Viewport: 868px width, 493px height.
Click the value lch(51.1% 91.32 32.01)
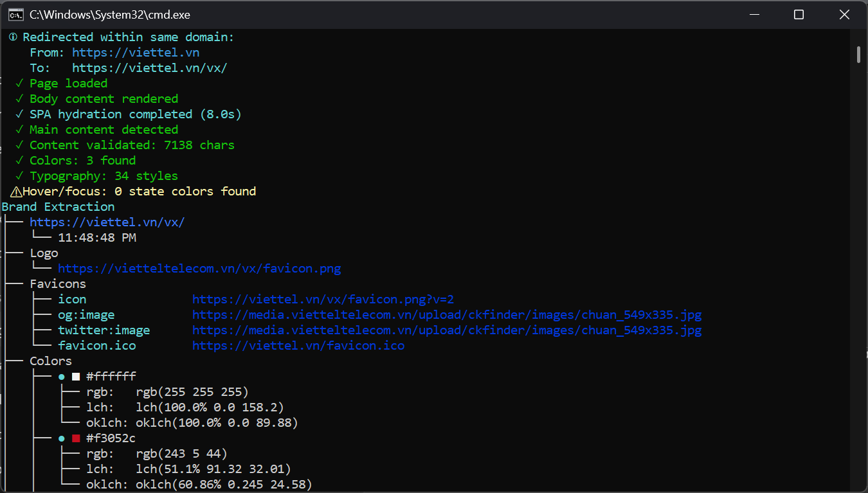[x=213, y=469]
